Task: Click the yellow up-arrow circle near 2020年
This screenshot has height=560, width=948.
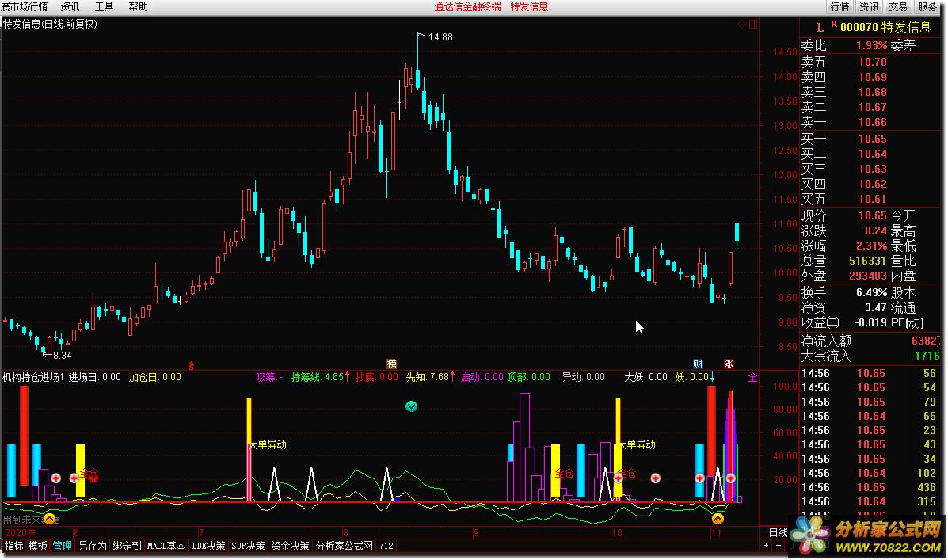Action: tap(49, 518)
